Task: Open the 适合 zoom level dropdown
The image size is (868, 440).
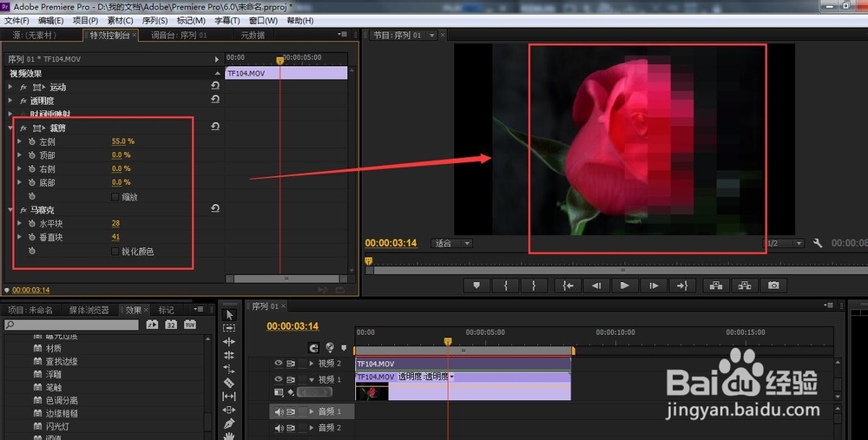Action: click(451, 243)
